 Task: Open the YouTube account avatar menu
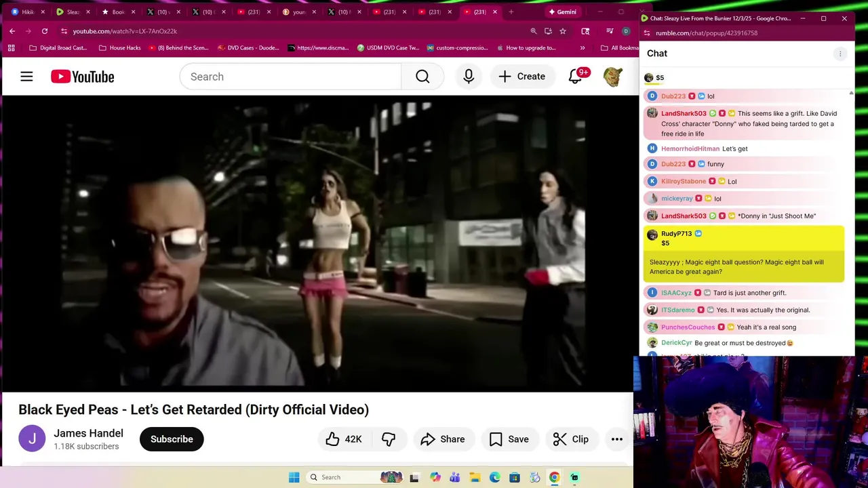(x=612, y=77)
